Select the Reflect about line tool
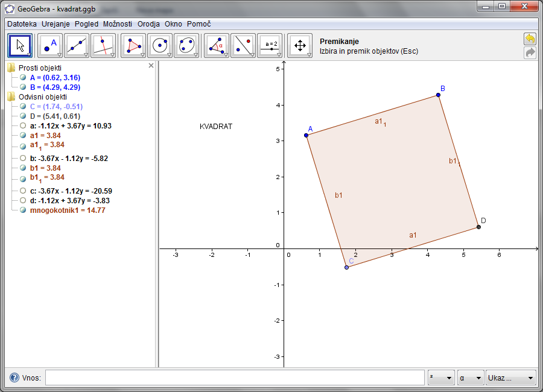Screen dimensions: 543x392 point(243,45)
